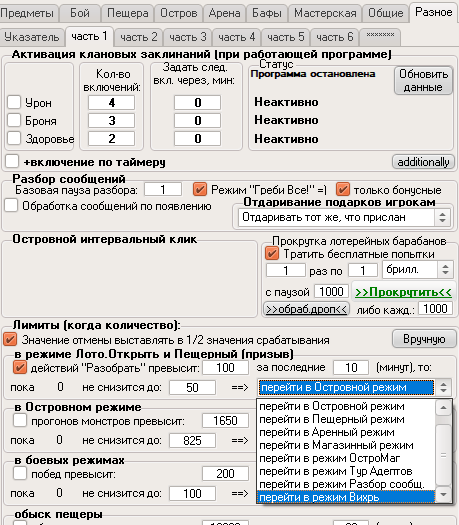The image size is (459, 525).
Task: Switch to the часть 2 sub-tab
Action: [x=139, y=37]
